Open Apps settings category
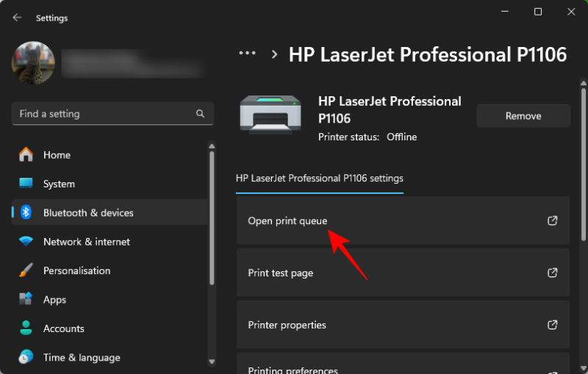The width and height of the screenshot is (588, 374). coord(110,300)
